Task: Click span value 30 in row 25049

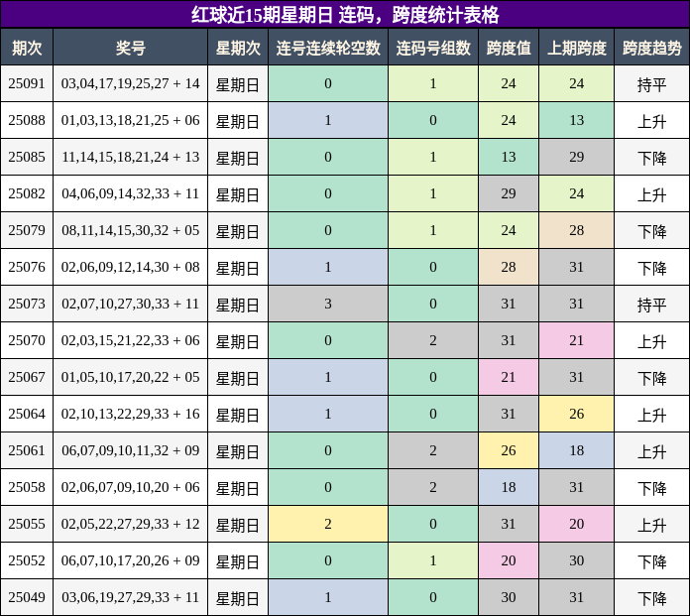Action: coord(509,597)
